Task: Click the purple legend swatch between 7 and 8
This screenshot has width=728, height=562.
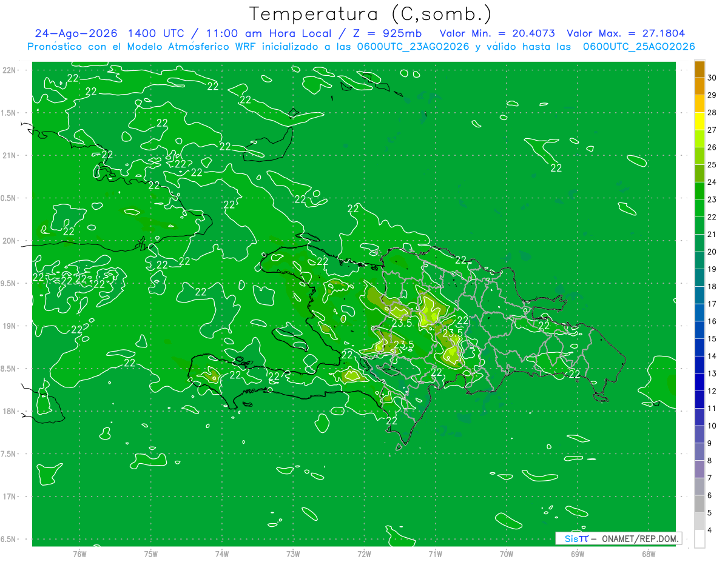Action: (x=699, y=469)
